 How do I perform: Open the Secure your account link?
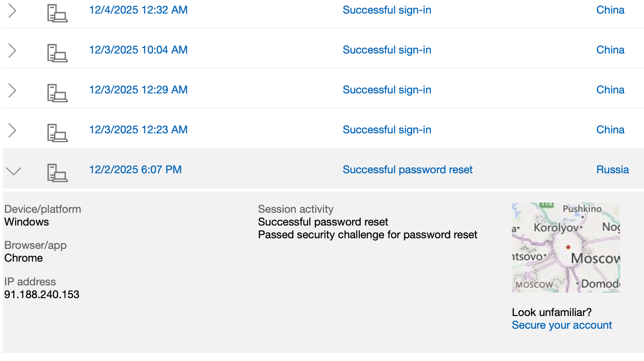point(562,325)
